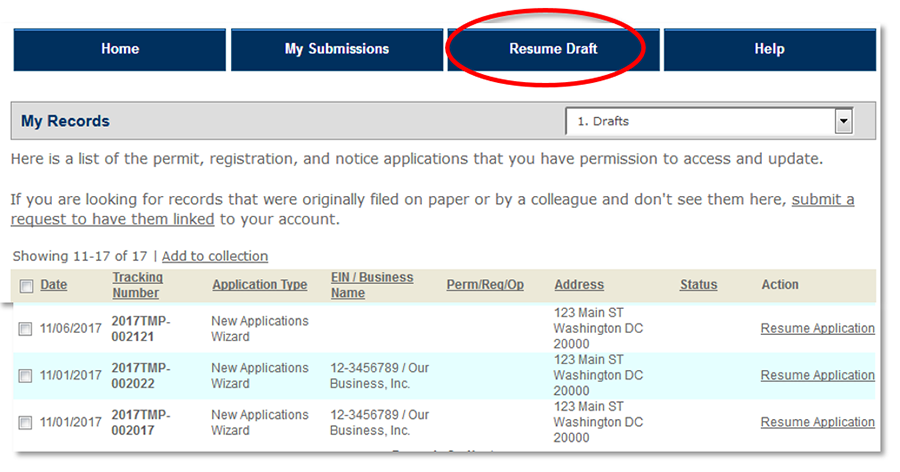Click the Add to collection link
The width and height of the screenshot is (900, 472).
[215, 256]
